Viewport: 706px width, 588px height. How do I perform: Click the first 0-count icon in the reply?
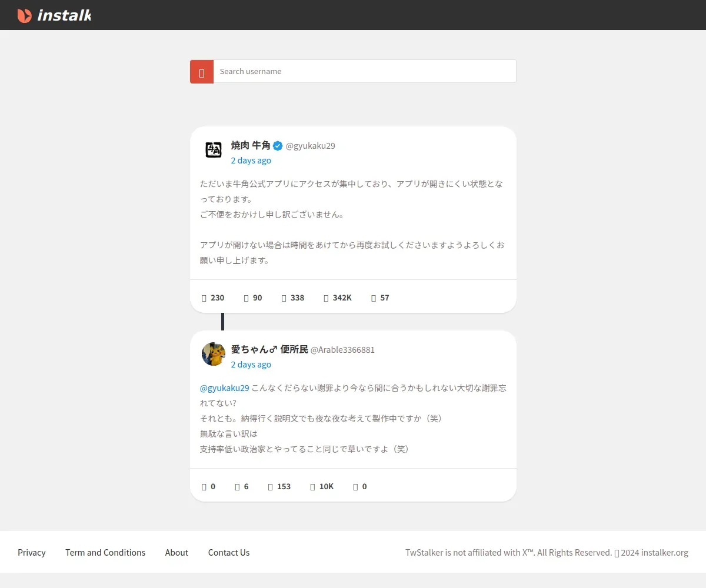click(x=204, y=487)
